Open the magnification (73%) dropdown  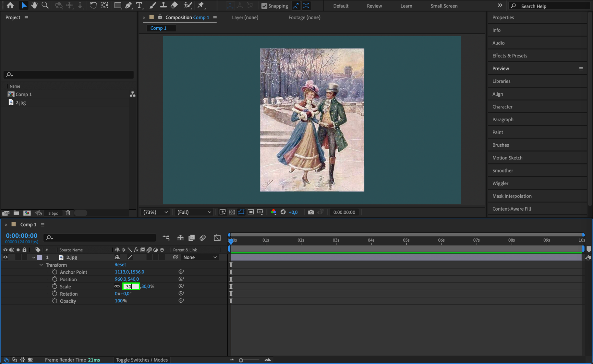click(x=155, y=212)
